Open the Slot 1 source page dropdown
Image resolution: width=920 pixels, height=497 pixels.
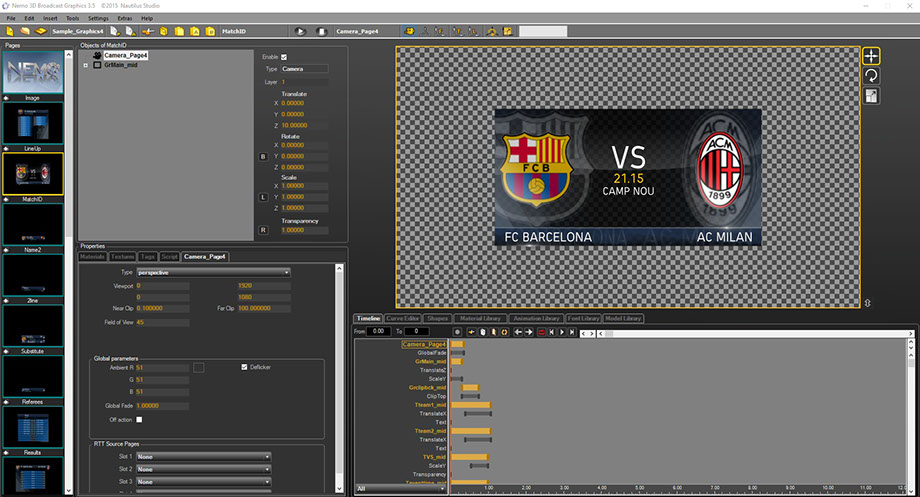(204, 456)
